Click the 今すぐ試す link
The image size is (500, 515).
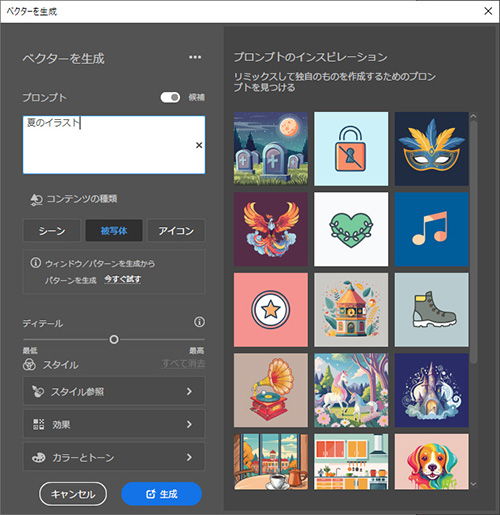click(x=122, y=279)
